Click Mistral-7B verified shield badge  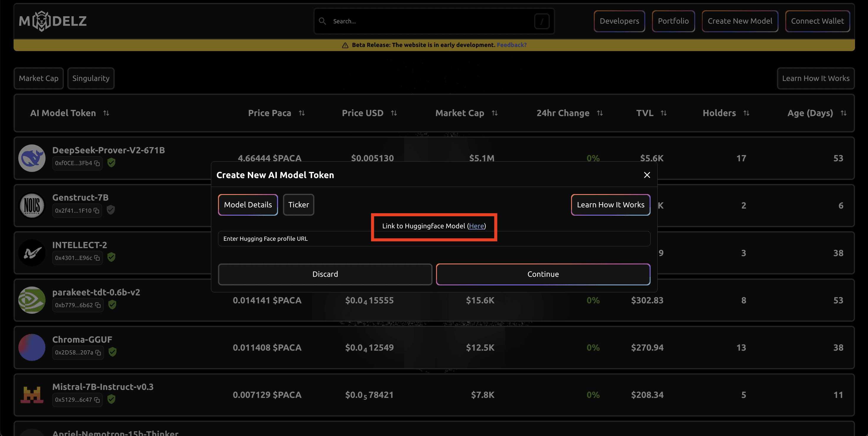coord(112,399)
